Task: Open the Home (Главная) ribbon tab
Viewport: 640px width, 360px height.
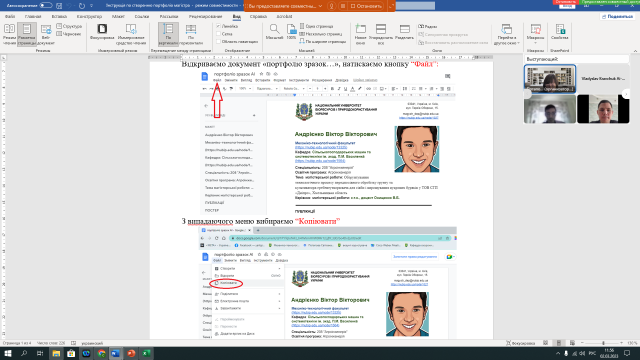Action: pyautogui.click(x=33, y=16)
